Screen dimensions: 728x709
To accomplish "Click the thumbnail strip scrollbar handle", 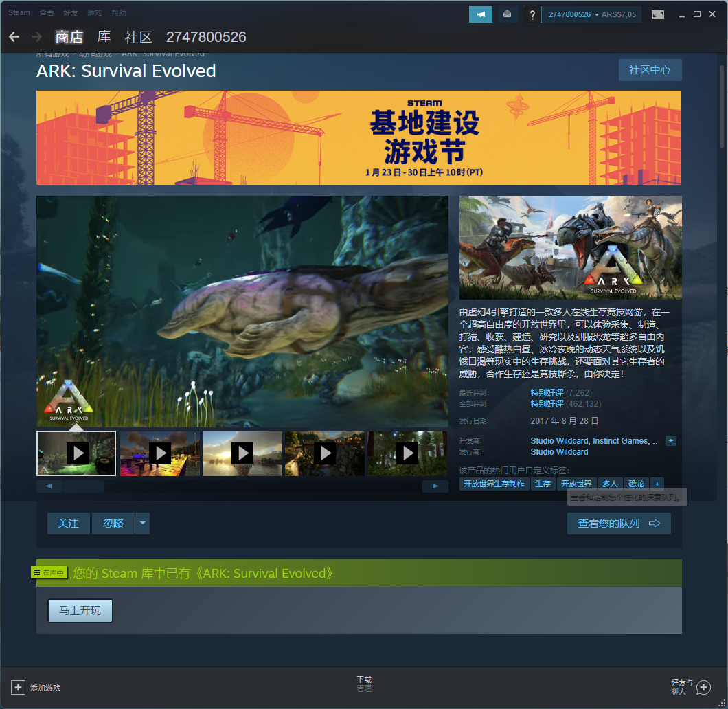I will coord(84,486).
